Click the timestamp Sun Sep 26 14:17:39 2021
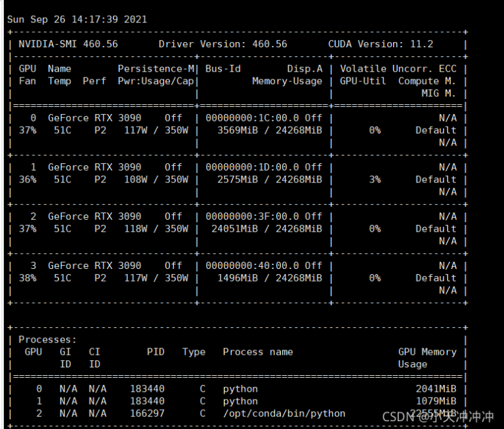Image resolution: width=504 pixels, height=429 pixels. (77, 19)
